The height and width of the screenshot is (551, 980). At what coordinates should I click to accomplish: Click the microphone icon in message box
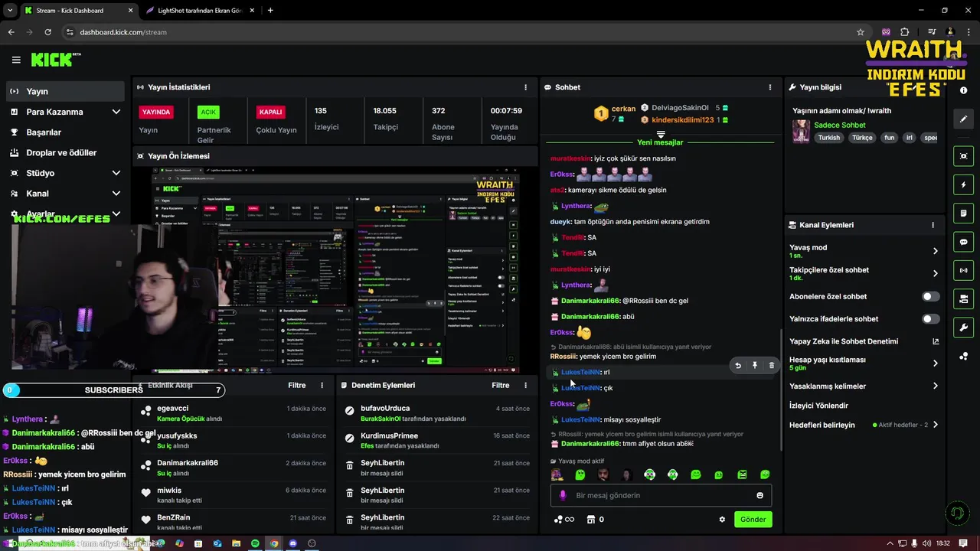coord(563,495)
